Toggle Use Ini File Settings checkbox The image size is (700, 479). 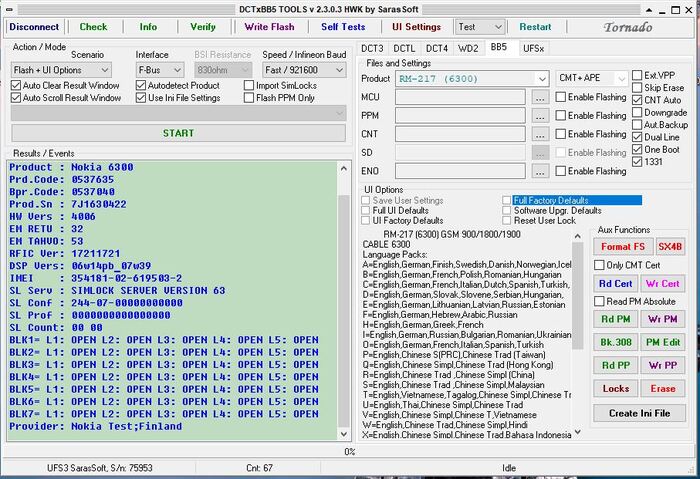point(141,98)
